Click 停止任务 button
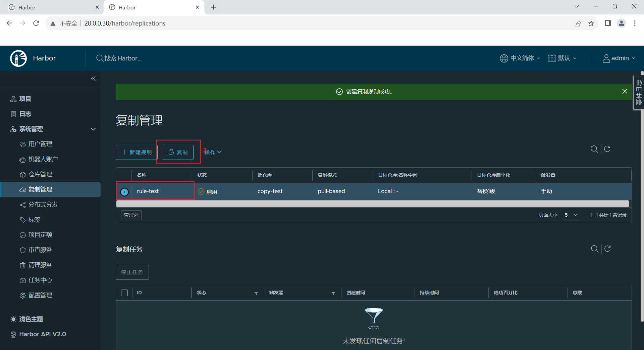 (132, 272)
